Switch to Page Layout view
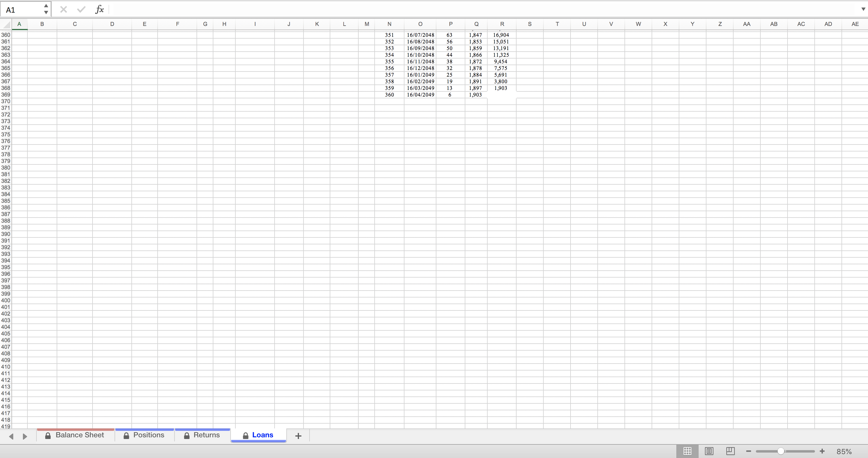 click(x=709, y=451)
